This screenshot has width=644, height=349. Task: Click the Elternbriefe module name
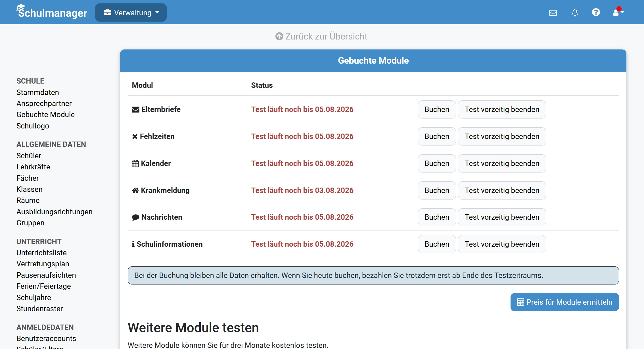(x=161, y=109)
